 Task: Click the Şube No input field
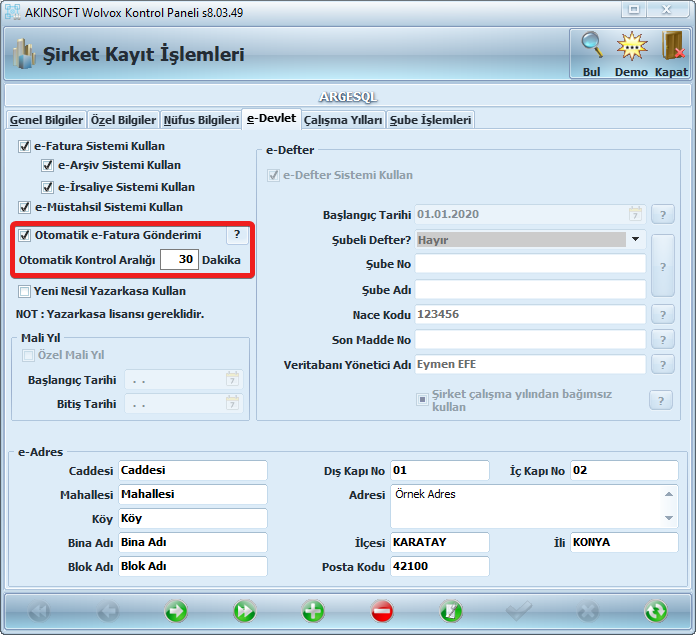coord(530,264)
